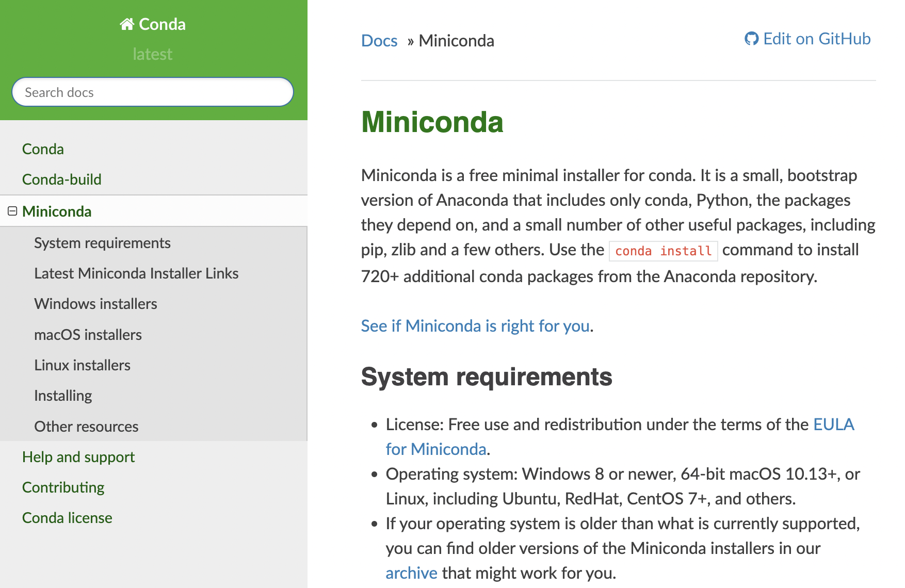This screenshot has width=905, height=588.
Task: Click the conda install code snippet
Action: [x=664, y=251]
